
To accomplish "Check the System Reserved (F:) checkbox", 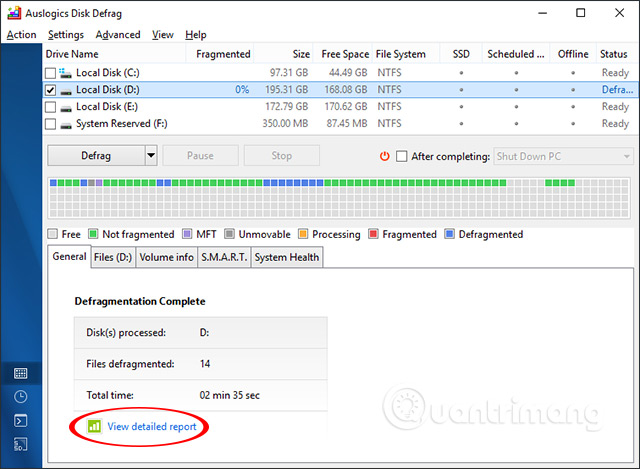I will [50, 124].
